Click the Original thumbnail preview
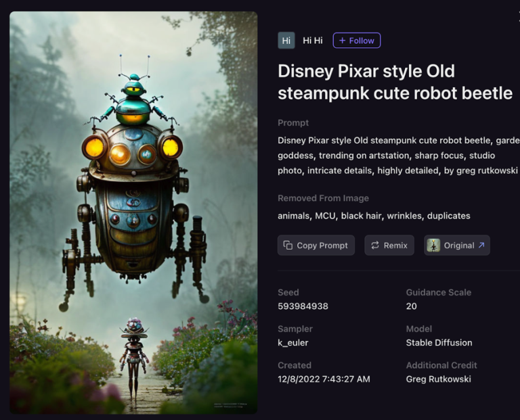The height and width of the screenshot is (420, 520). click(x=433, y=246)
